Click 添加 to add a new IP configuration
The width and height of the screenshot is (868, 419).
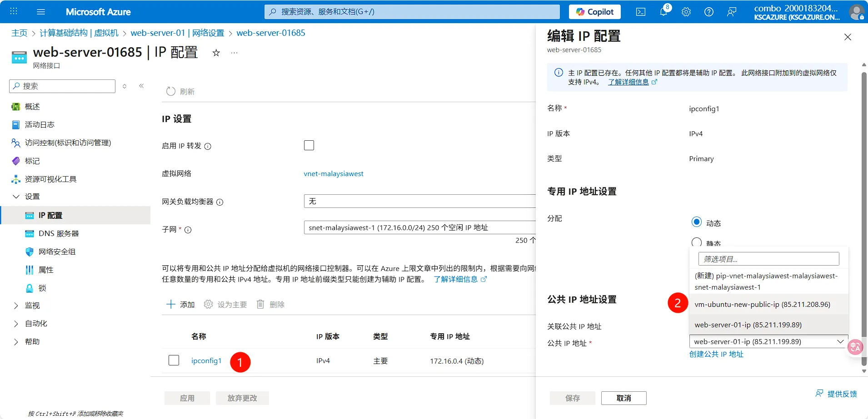[x=180, y=304]
